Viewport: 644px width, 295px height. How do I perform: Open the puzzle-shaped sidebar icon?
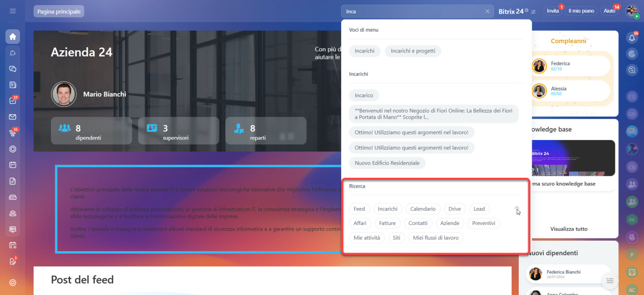13,53
